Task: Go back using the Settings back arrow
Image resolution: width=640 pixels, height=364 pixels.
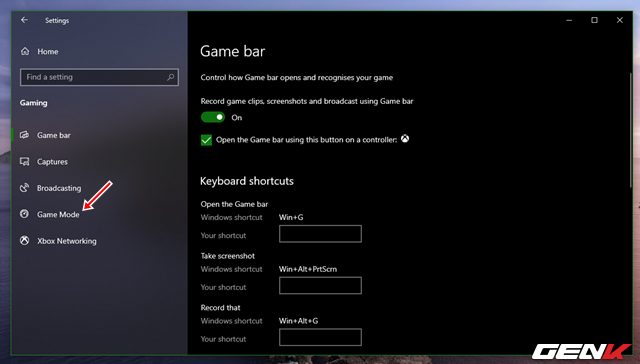Action: [x=24, y=20]
